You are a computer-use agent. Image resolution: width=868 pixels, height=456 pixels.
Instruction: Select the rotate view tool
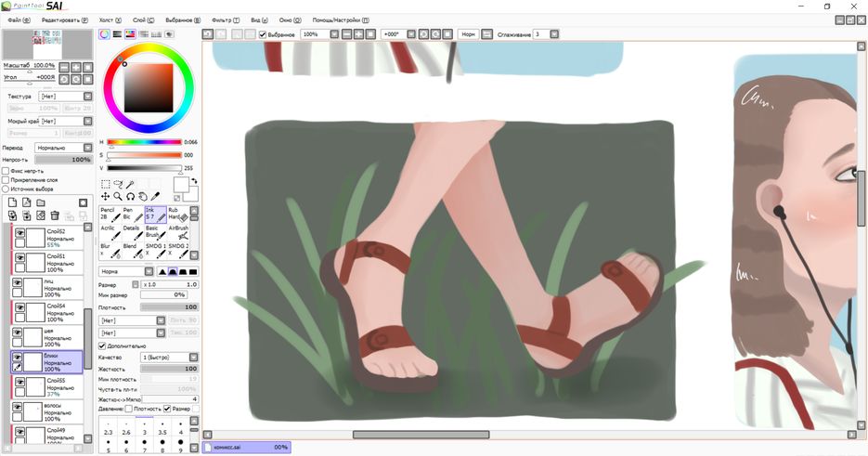click(131, 196)
